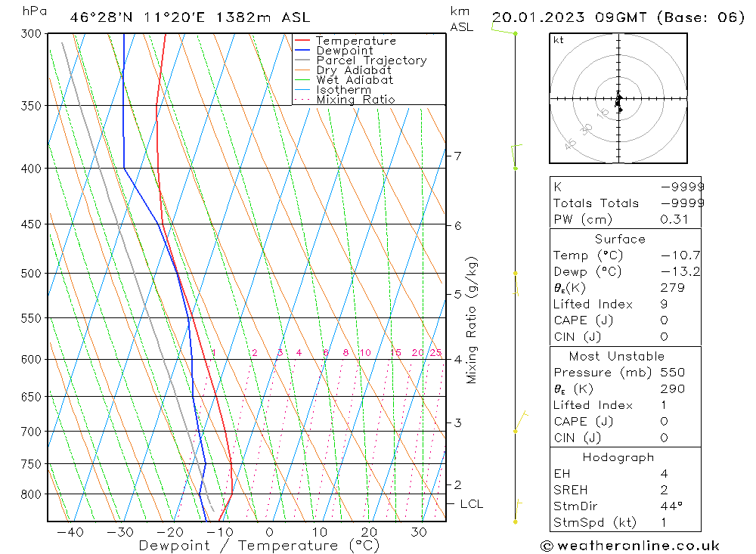Click the Most Unstable θE value 290
The width and height of the screenshot is (756, 554).
[x=673, y=388]
